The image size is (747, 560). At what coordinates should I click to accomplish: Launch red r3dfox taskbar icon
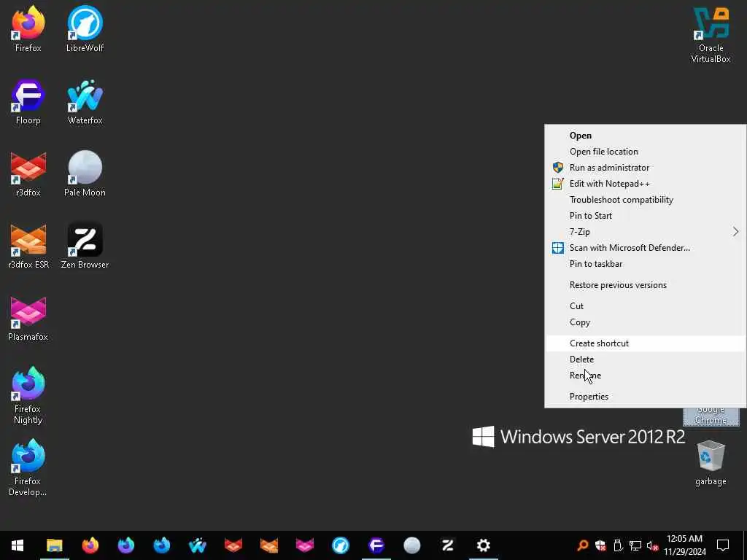pos(233,545)
